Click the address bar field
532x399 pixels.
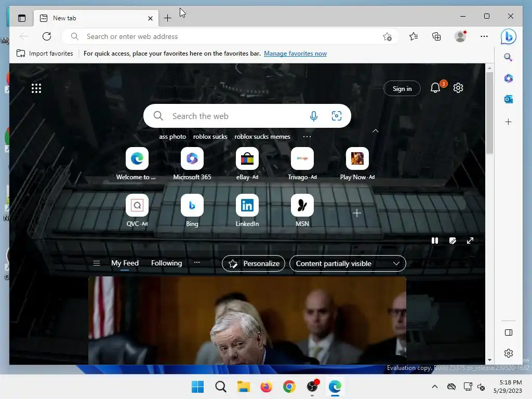pos(229,36)
